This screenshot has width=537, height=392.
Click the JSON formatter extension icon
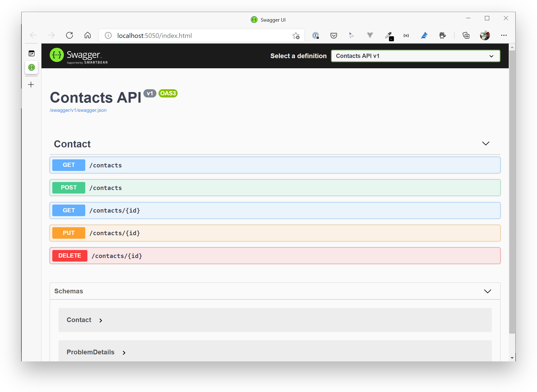tap(406, 35)
